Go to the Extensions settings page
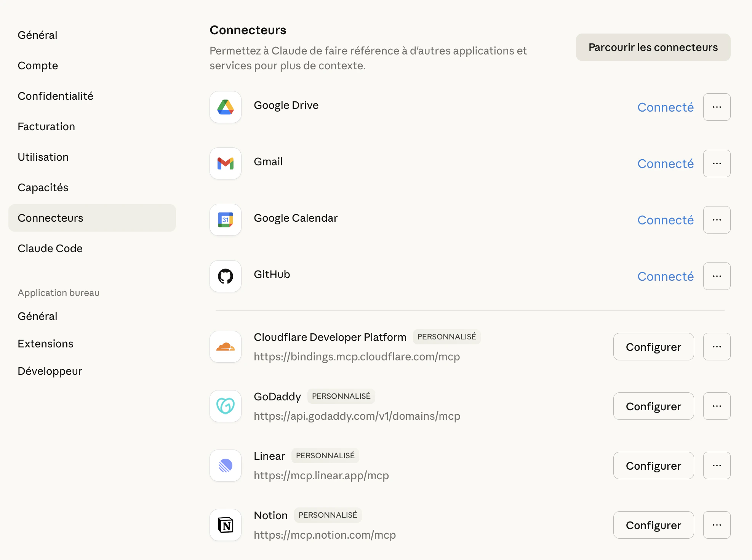The image size is (752, 560). (x=45, y=344)
